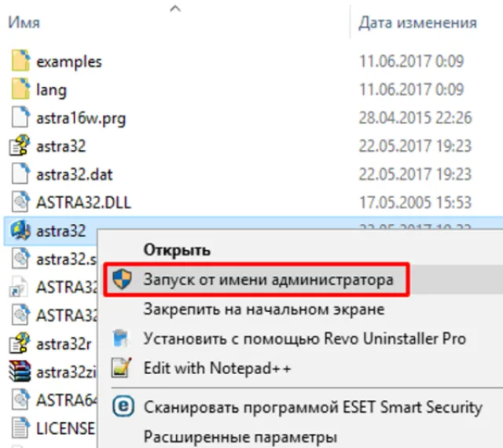Select the lang folder icon

[x=20, y=89]
